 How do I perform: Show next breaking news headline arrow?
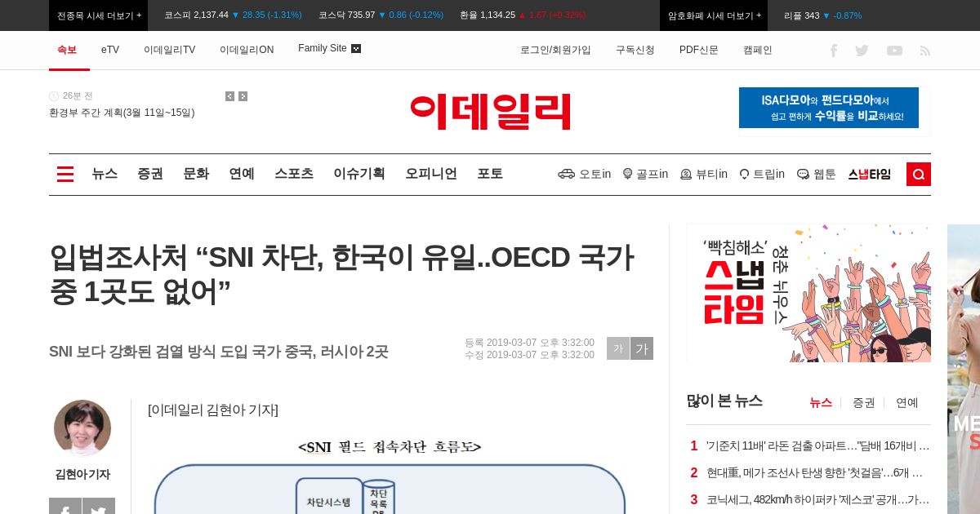243,96
